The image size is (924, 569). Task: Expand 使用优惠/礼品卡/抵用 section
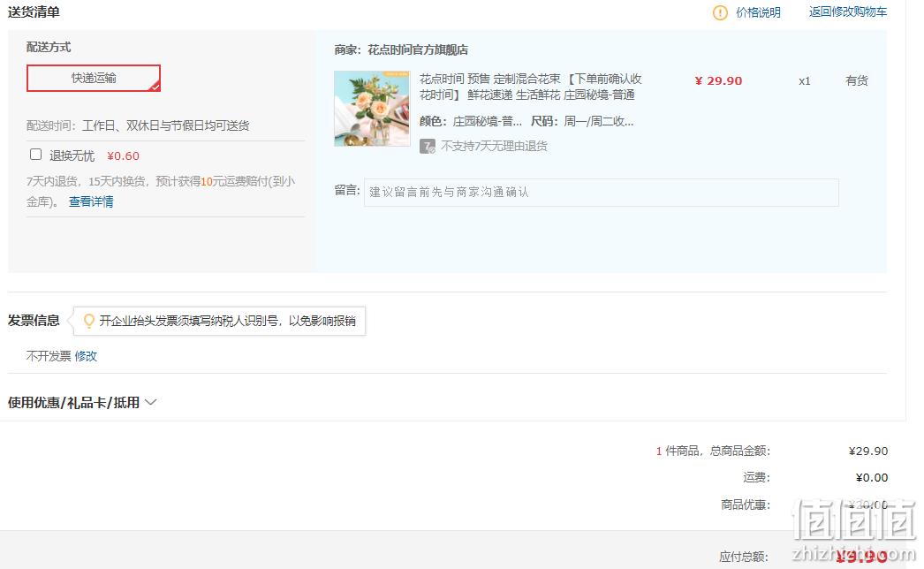click(82, 403)
